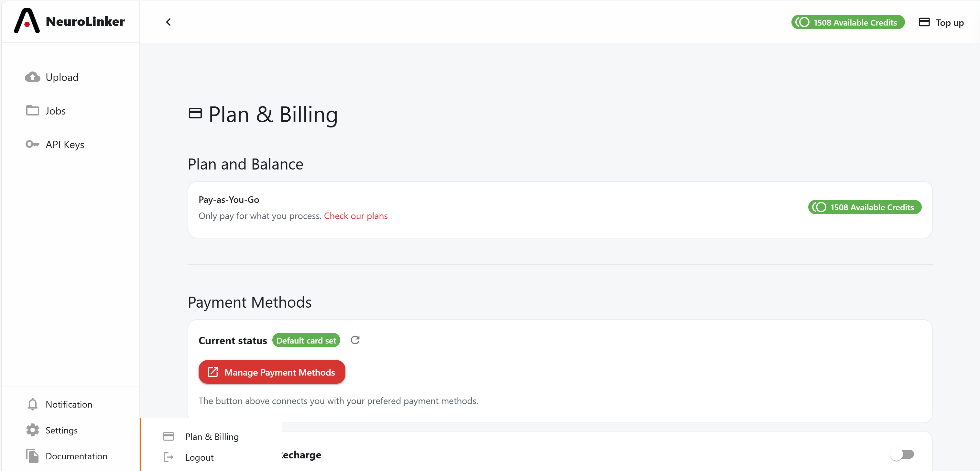Click the Notification bell icon
980x471 pixels.
coord(32,404)
